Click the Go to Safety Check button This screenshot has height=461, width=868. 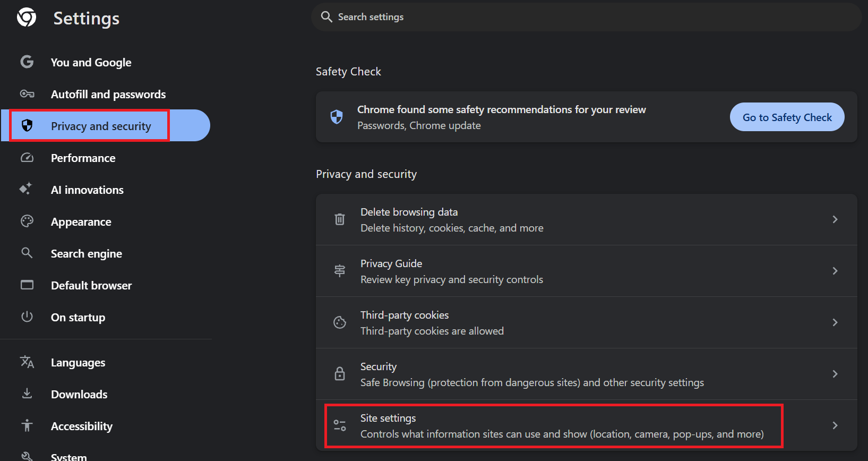(787, 117)
